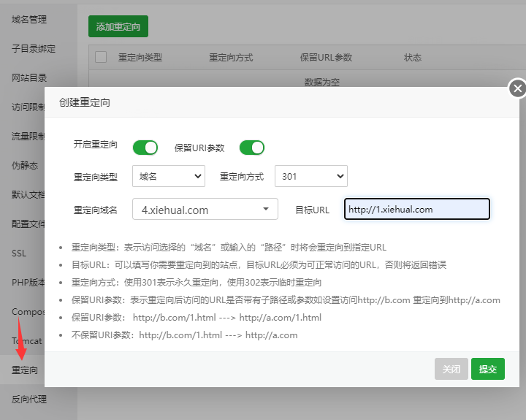This screenshot has width=526, height=420.
Task: Select 重定向 in the sidebar
Action: 25,370
